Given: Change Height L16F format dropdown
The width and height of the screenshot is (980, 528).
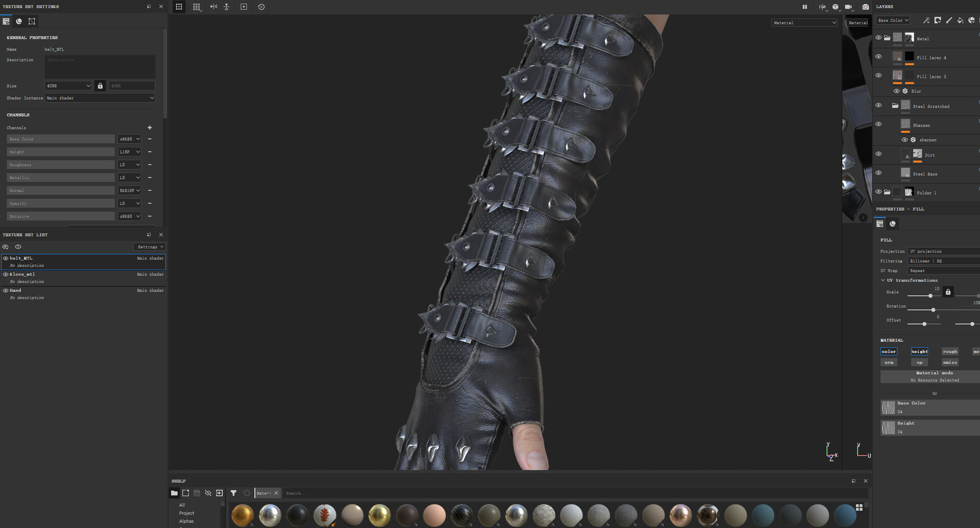Looking at the screenshot, I should point(130,152).
